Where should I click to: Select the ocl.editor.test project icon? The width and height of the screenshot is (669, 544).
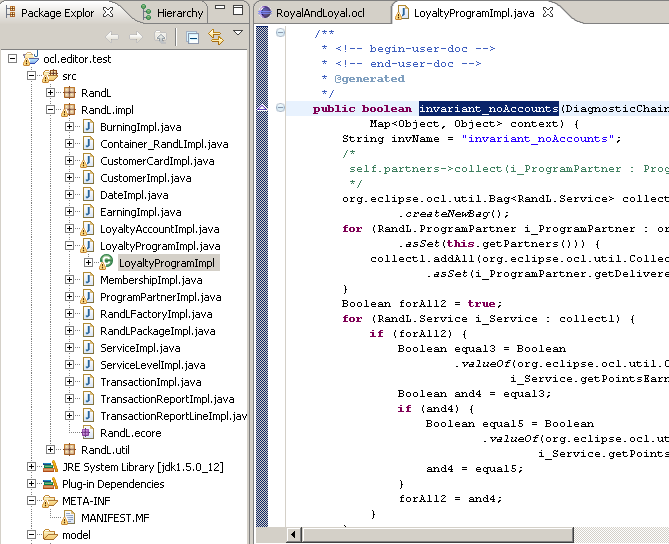(x=30, y=59)
